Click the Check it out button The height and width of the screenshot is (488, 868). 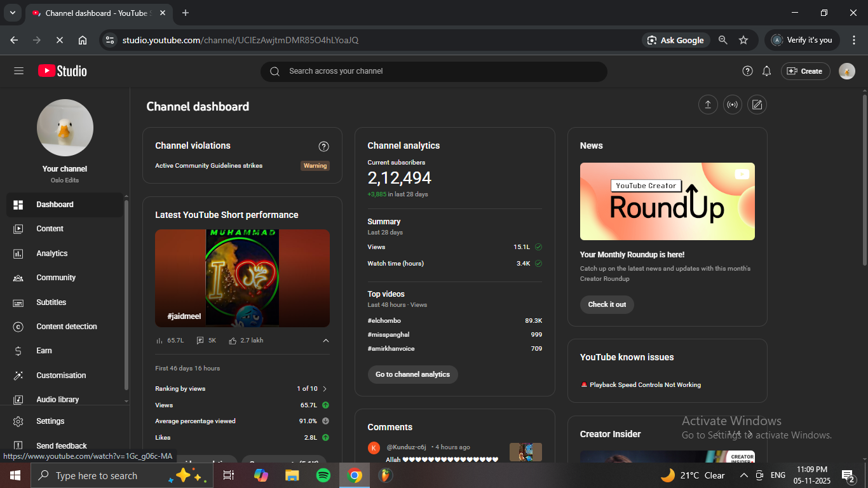point(606,304)
